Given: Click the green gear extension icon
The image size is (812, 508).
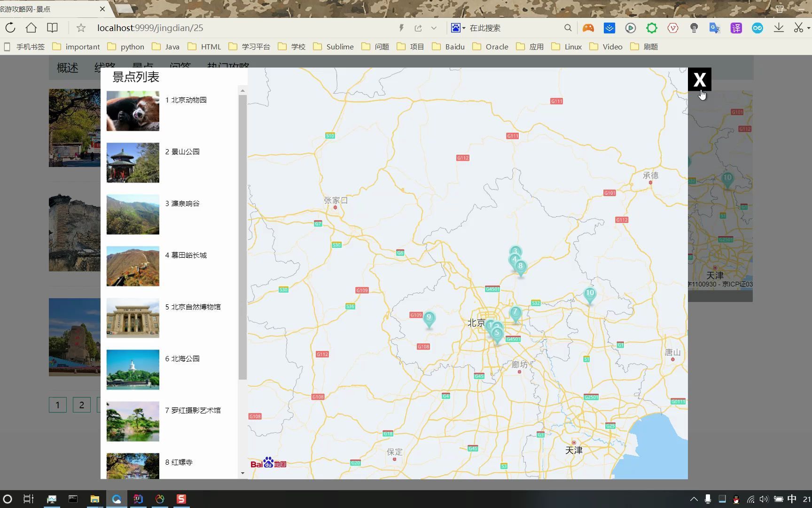Looking at the screenshot, I should click(651, 28).
